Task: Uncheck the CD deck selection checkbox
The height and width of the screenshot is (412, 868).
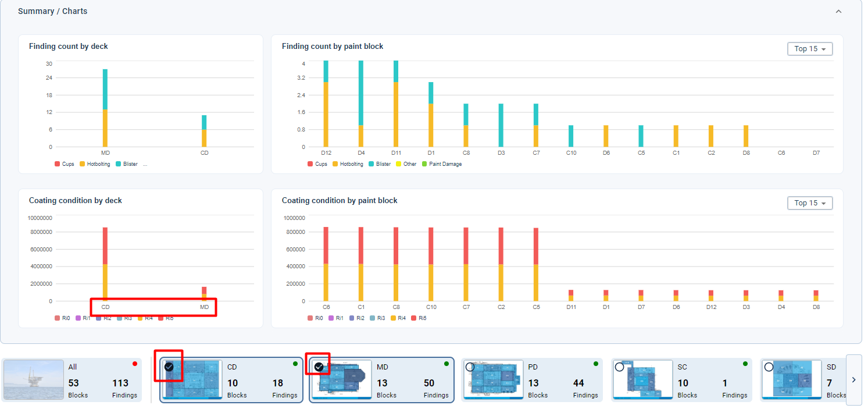Action: click(169, 367)
